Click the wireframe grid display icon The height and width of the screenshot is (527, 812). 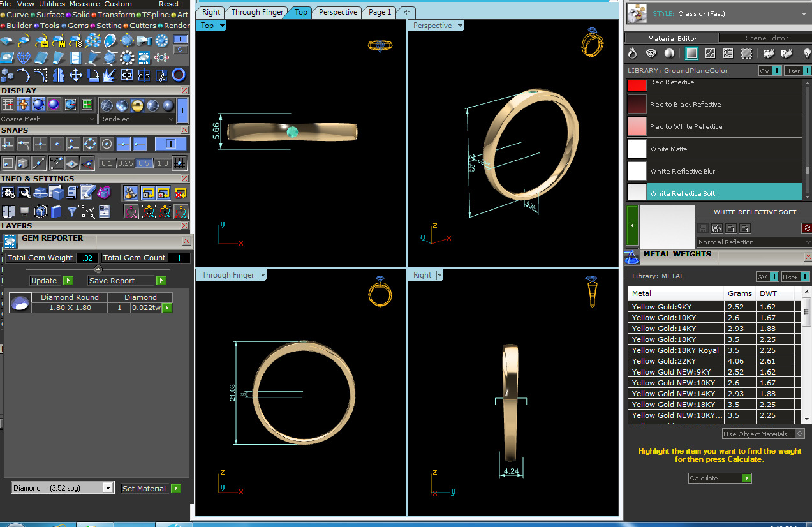pyautogui.click(x=8, y=105)
